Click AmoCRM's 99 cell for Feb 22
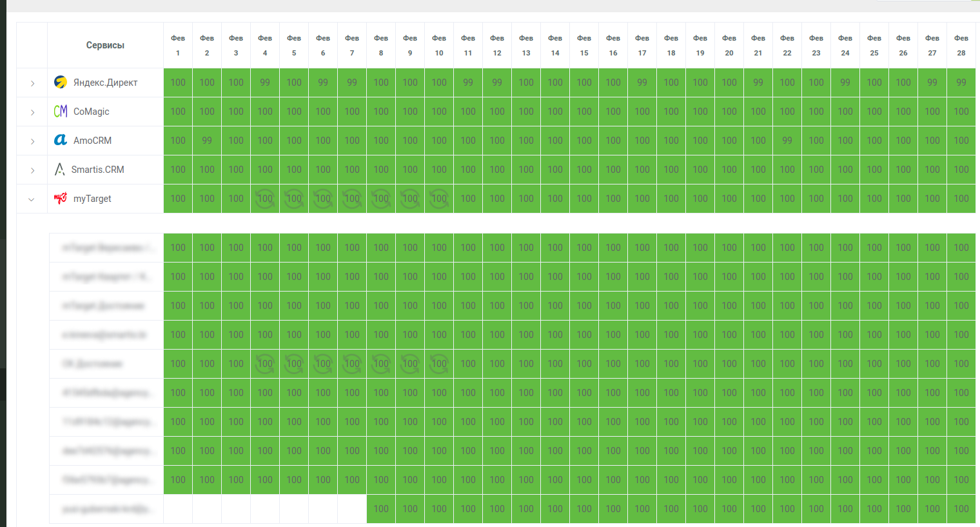Viewport: 980px width, 527px height. pyautogui.click(x=787, y=141)
